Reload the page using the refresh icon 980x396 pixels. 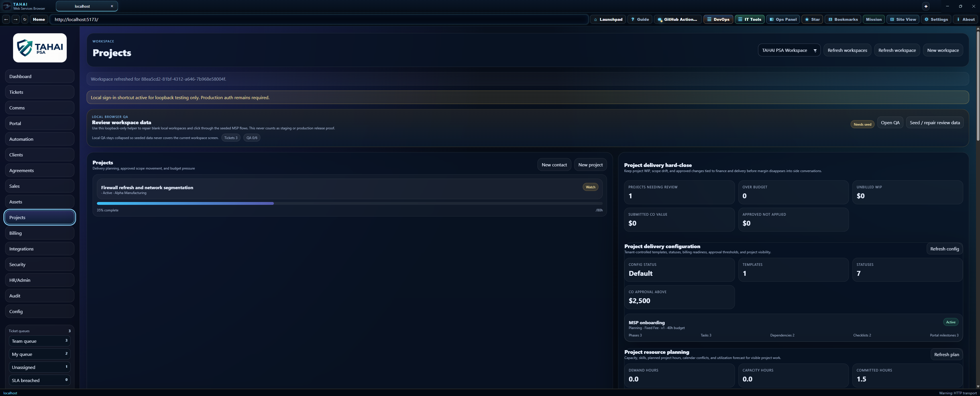pyautogui.click(x=25, y=19)
